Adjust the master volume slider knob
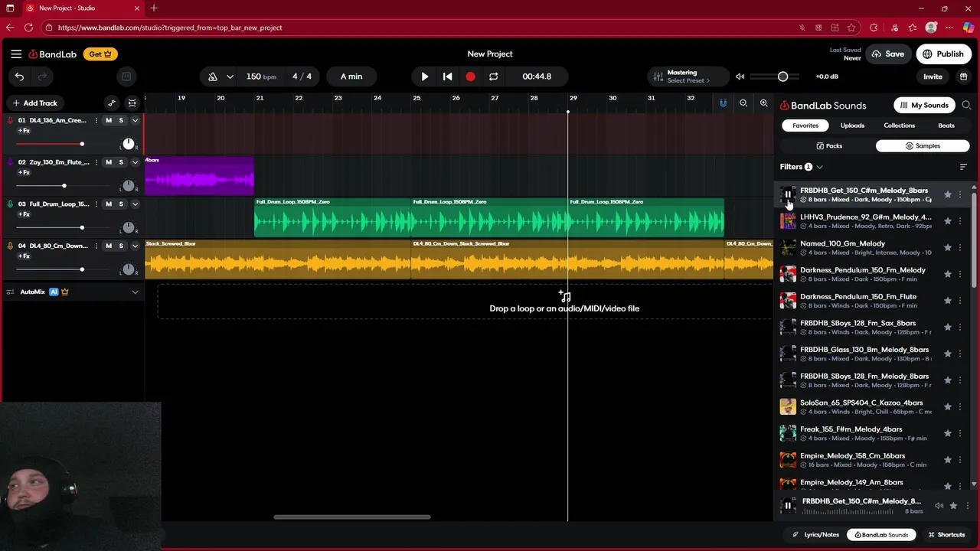The width and height of the screenshot is (980, 551). pos(782,77)
